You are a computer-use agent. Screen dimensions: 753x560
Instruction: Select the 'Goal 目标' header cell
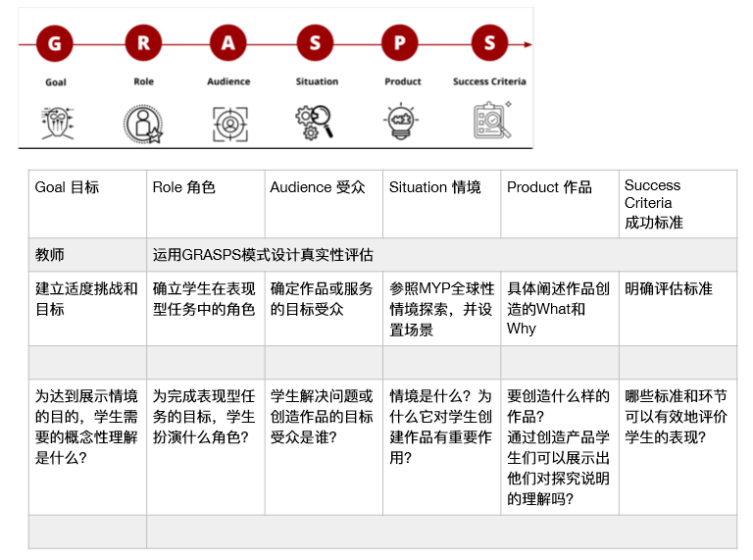[87, 204]
